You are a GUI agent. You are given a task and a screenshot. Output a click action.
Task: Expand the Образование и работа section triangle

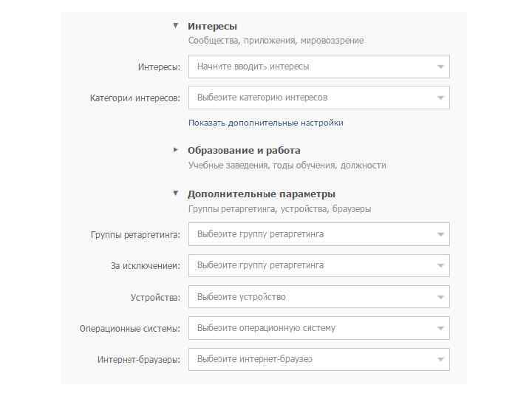pyautogui.click(x=176, y=150)
